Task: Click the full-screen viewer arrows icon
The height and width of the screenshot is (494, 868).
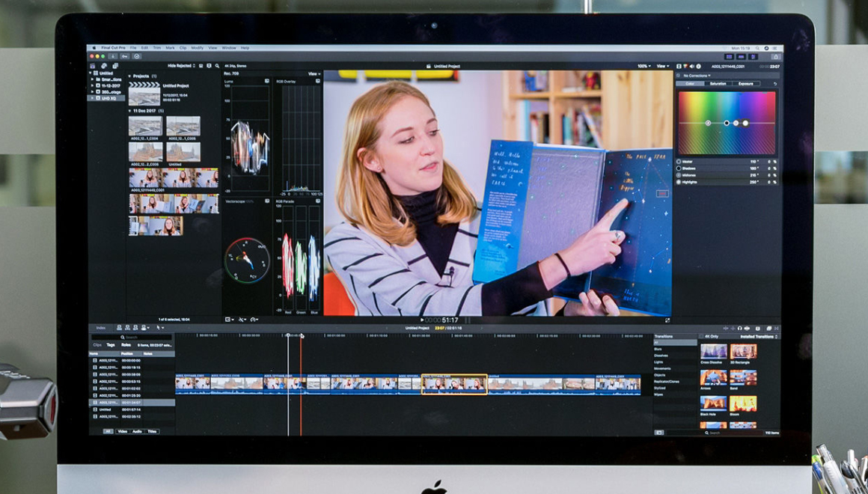Action: click(667, 320)
